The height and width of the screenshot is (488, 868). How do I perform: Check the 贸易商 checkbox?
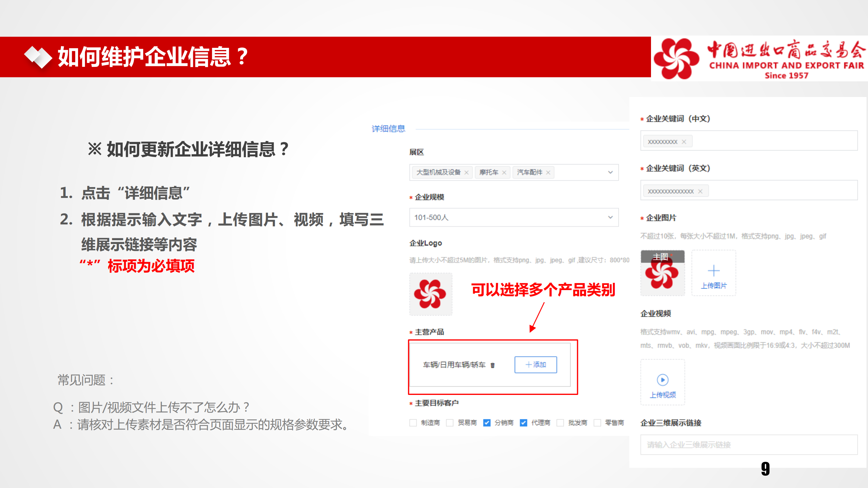(450, 423)
